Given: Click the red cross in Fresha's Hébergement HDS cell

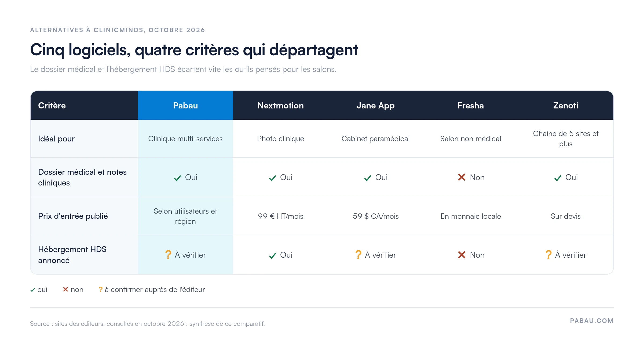Looking at the screenshot, I should (x=462, y=255).
